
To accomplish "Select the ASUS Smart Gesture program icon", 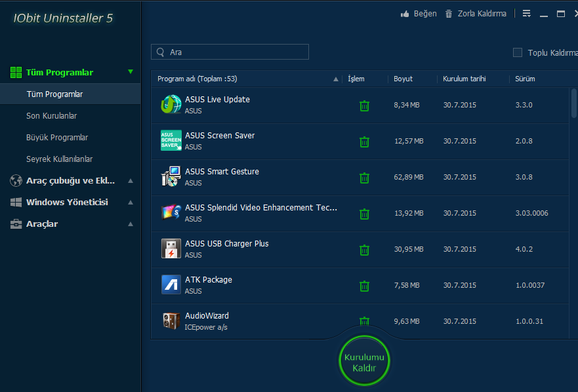I will tap(171, 176).
